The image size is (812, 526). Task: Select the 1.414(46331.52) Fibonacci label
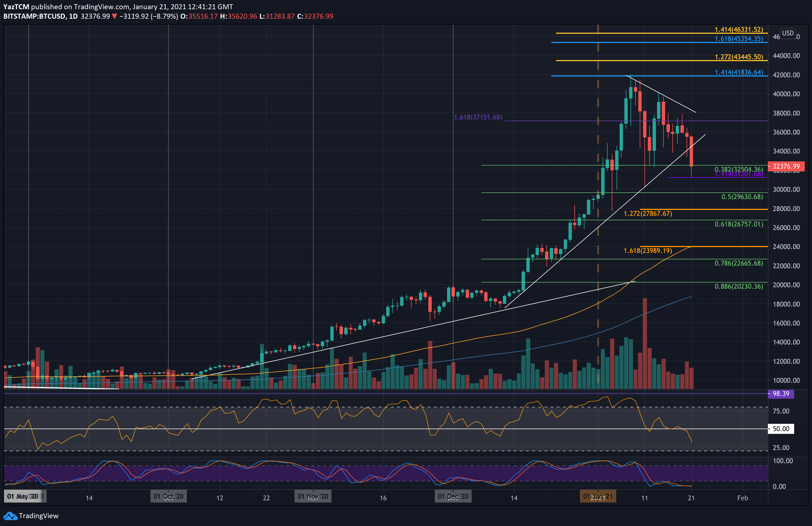tap(739, 30)
